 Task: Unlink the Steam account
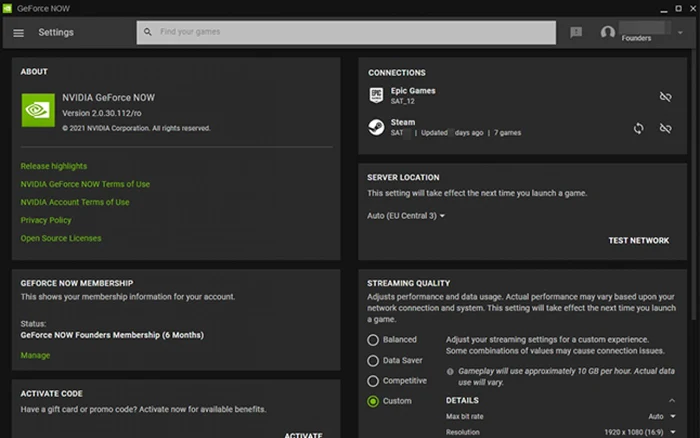tap(665, 128)
